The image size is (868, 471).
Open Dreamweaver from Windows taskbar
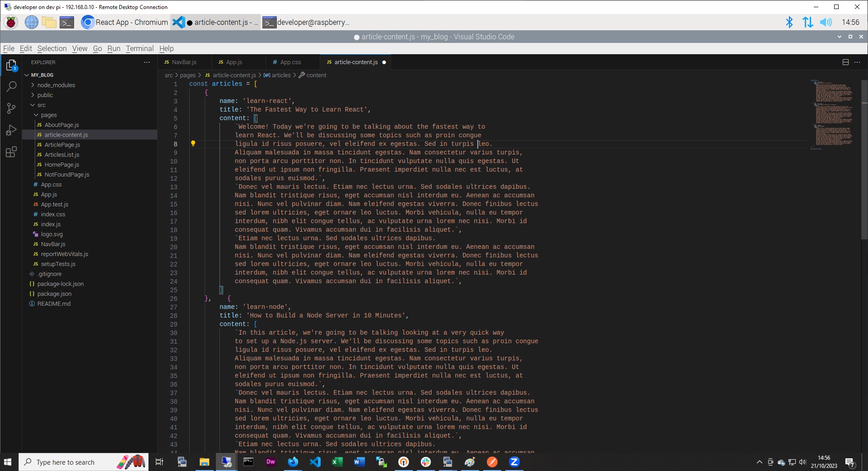271,462
